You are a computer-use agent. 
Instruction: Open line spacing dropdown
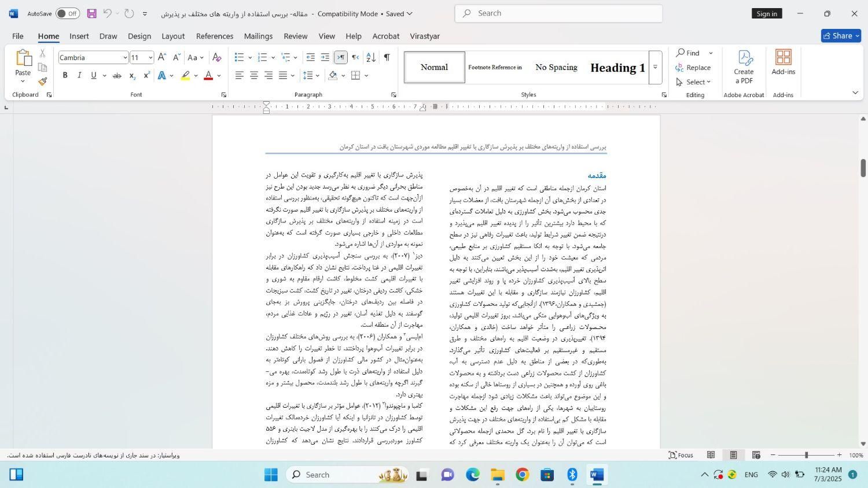[x=311, y=76]
